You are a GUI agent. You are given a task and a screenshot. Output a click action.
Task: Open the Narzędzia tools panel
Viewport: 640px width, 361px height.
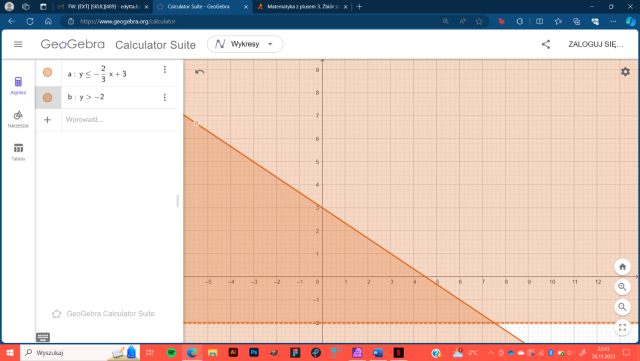point(18,119)
